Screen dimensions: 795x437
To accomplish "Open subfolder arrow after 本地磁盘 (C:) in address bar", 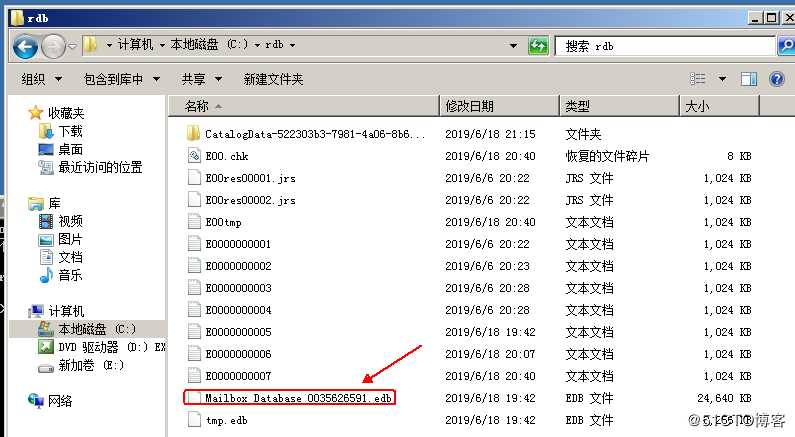I will [257, 45].
